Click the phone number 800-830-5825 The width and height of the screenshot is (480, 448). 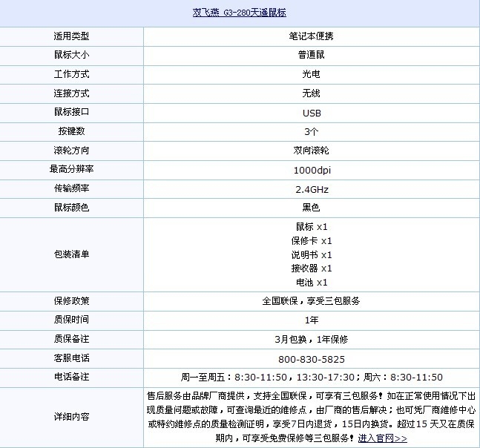312,359
